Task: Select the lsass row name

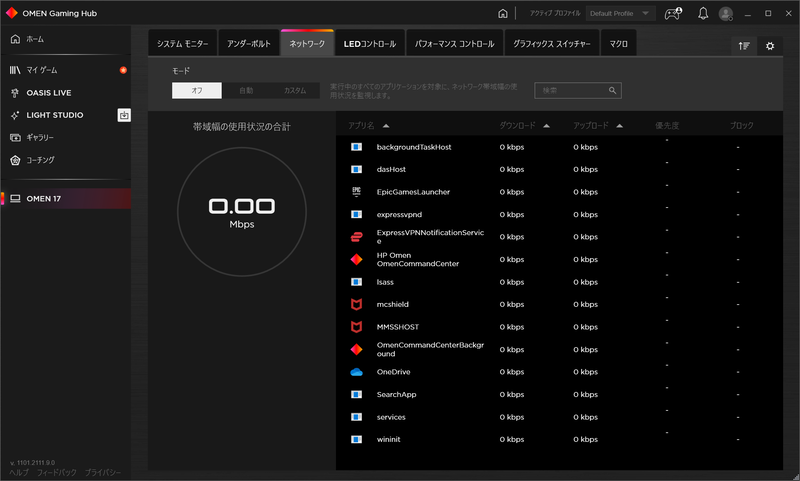Action: pos(385,282)
